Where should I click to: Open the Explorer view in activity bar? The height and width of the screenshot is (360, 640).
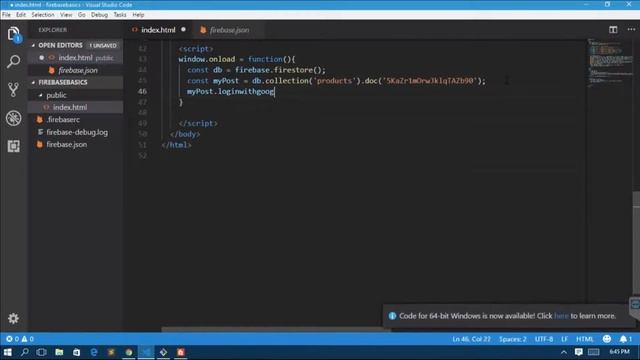click(13, 34)
